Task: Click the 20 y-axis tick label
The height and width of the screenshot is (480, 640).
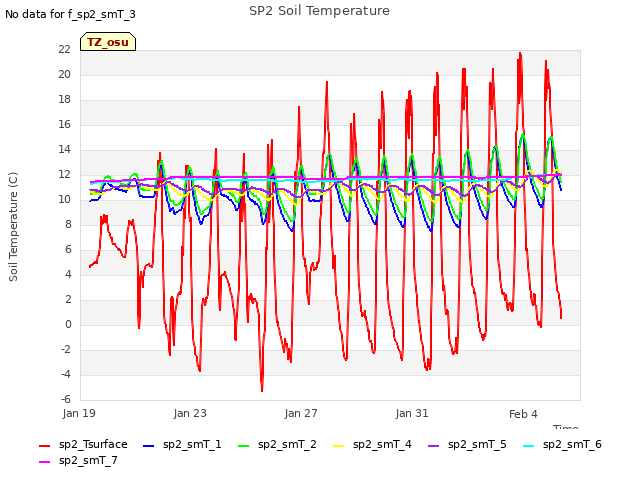Action: point(64,74)
